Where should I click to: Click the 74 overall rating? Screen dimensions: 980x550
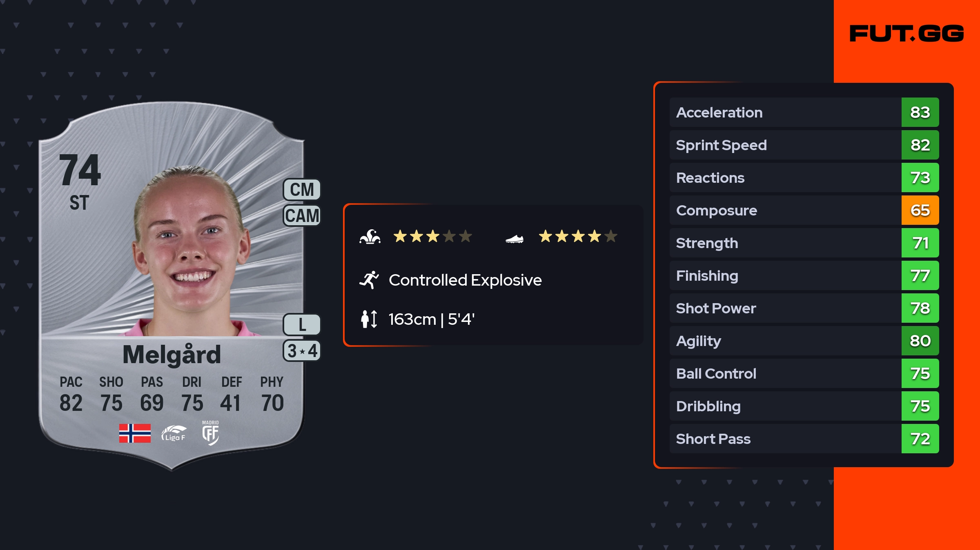[x=80, y=170]
